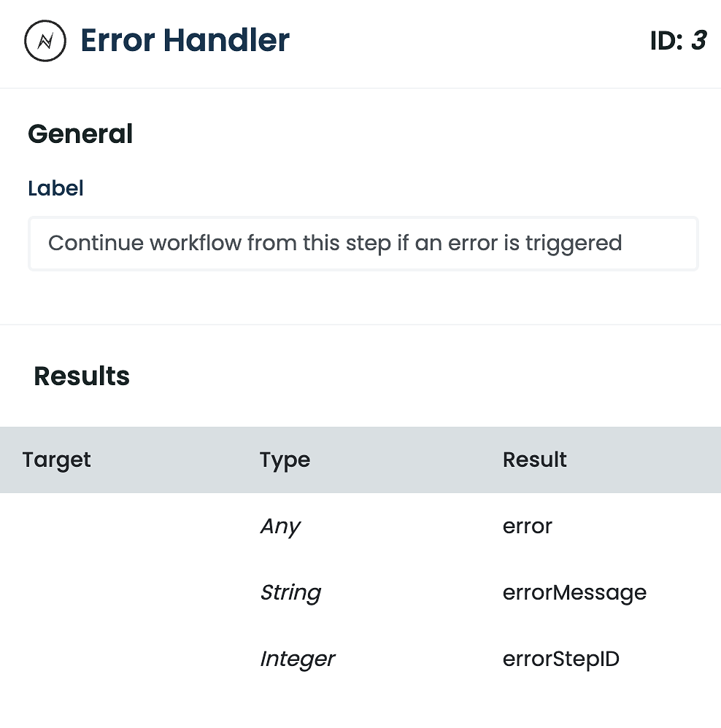
Task: Click the Integer type cell
Action: tap(298, 659)
